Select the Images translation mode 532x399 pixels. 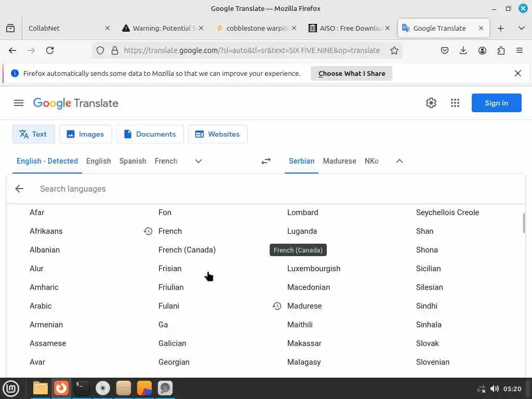pyautogui.click(x=86, y=135)
